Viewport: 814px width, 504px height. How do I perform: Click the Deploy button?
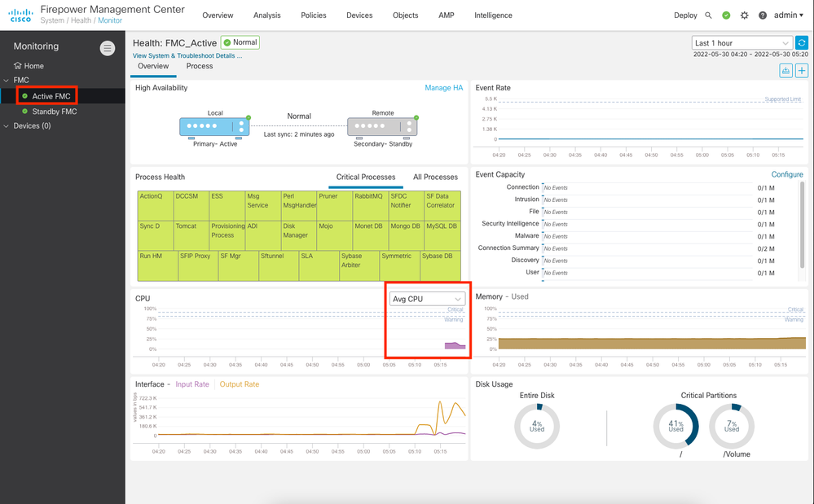point(685,15)
